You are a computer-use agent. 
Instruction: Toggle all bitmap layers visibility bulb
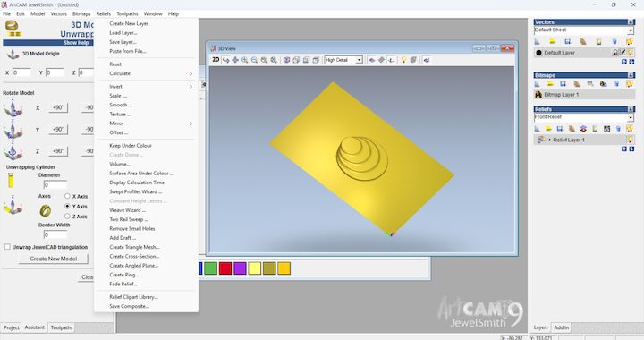point(630,84)
